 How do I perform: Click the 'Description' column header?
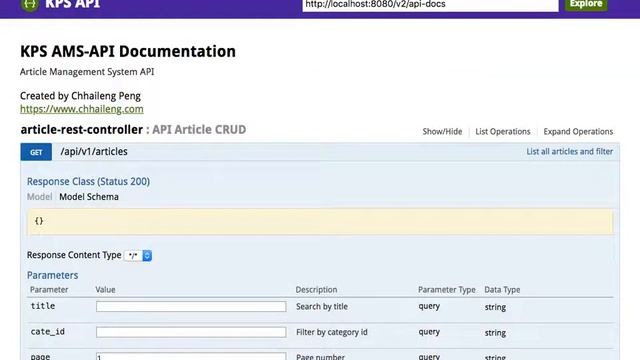316,290
